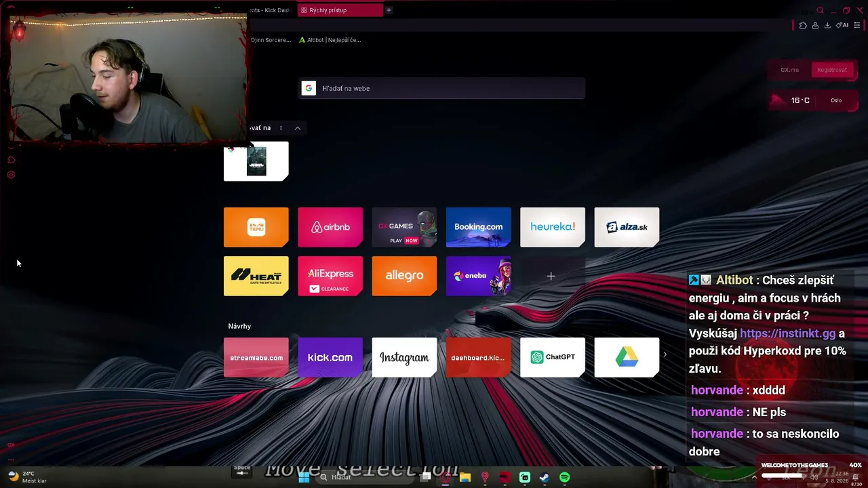Change the Oslo weather location
Image resolution: width=868 pixels, height=488 pixels.
pyautogui.click(x=836, y=100)
